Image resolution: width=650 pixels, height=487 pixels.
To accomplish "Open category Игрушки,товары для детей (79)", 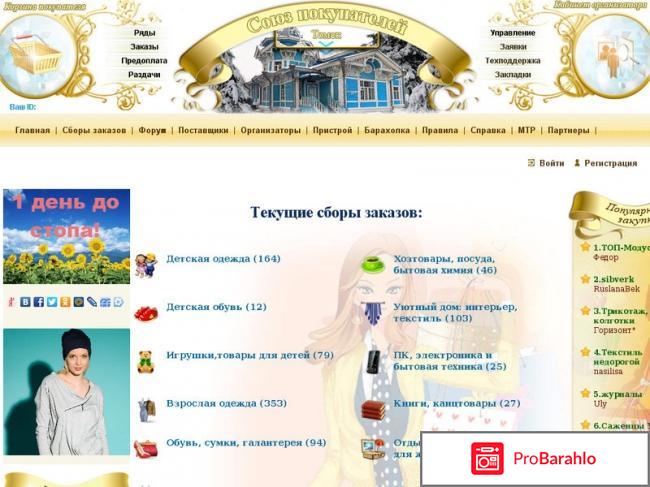I will coord(250,355).
